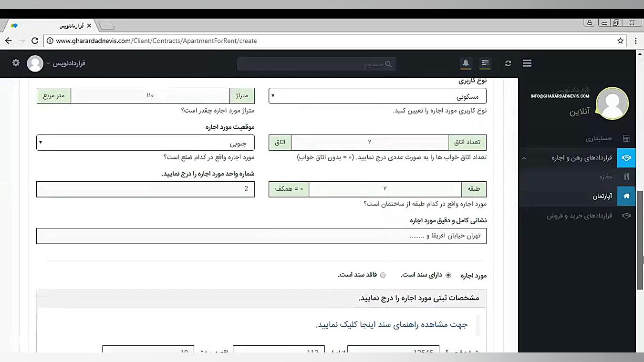Screen dimensions: 644x362
Task: Click the settings gear at top left
Action: (x=15, y=63)
